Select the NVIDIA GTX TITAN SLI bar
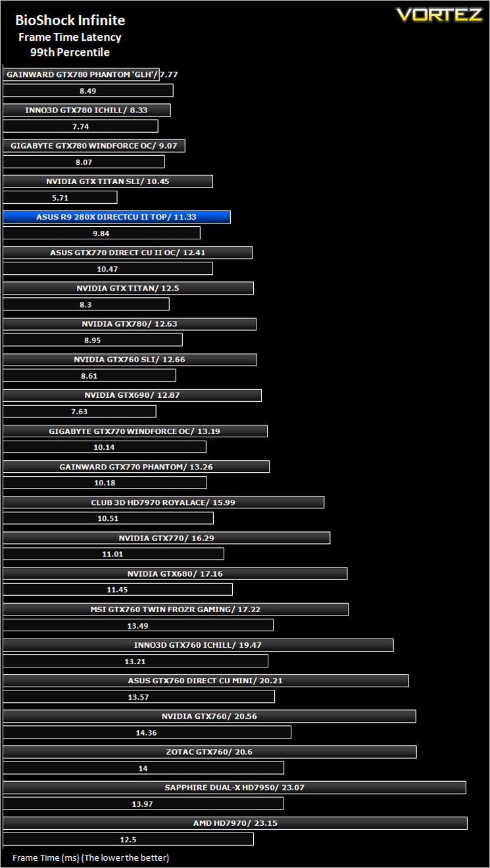The image size is (490, 868). (x=108, y=181)
